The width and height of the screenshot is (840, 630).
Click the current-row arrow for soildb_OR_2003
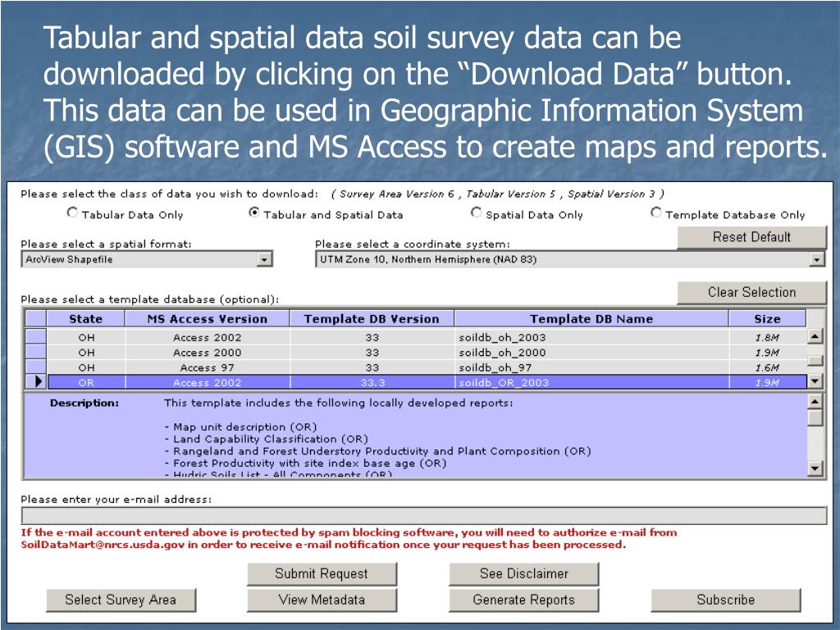point(36,382)
